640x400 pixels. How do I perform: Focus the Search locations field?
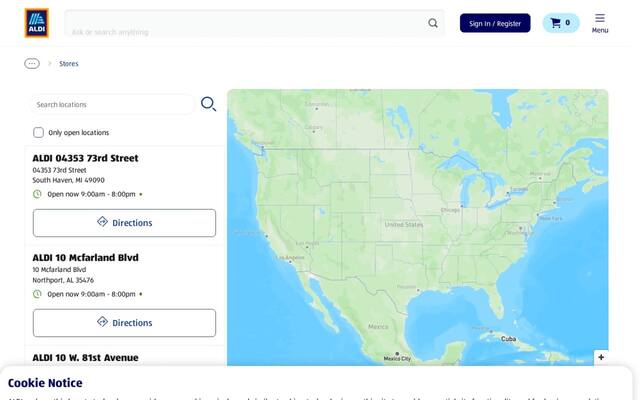pos(113,104)
